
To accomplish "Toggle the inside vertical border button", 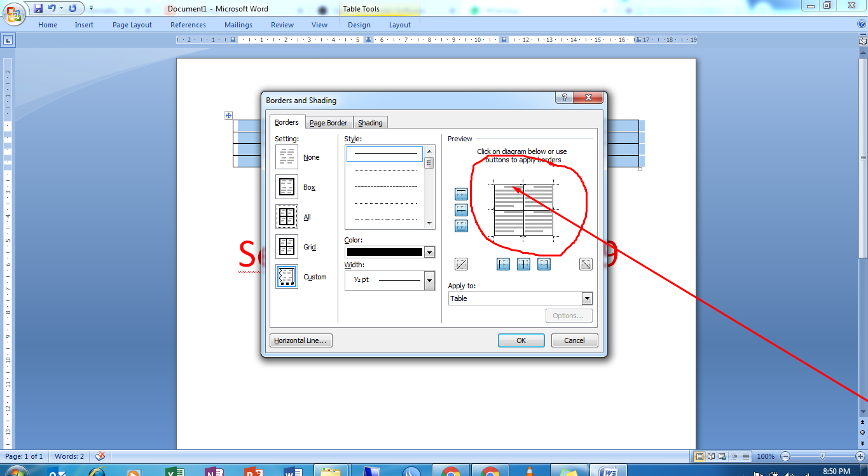I will point(523,264).
